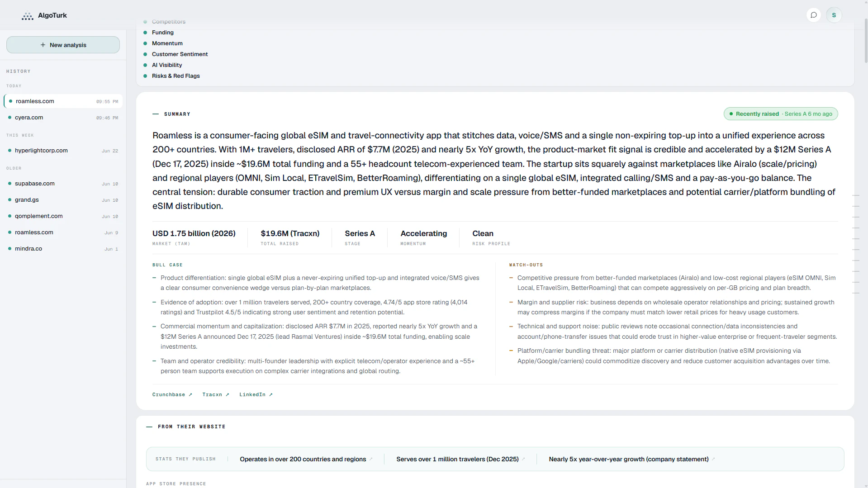Jump to the Funding section
Viewport: 868px width, 488px height.
click(162, 33)
